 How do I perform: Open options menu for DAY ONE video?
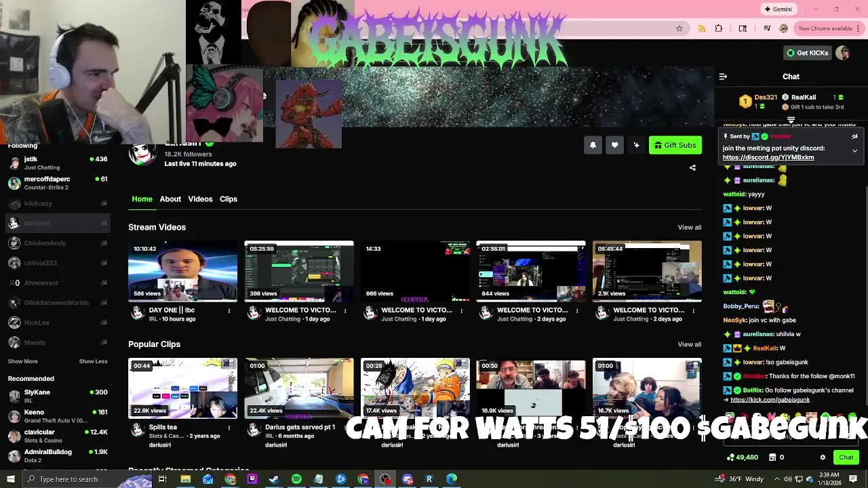coord(229,310)
